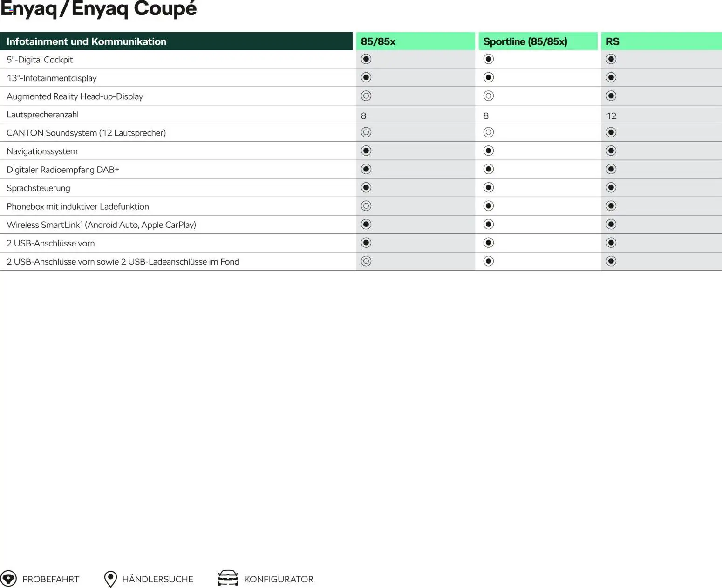The height and width of the screenshot is (588, 722).
Task: Click the Wireless SmartLink row label
Action: (101, 225)
